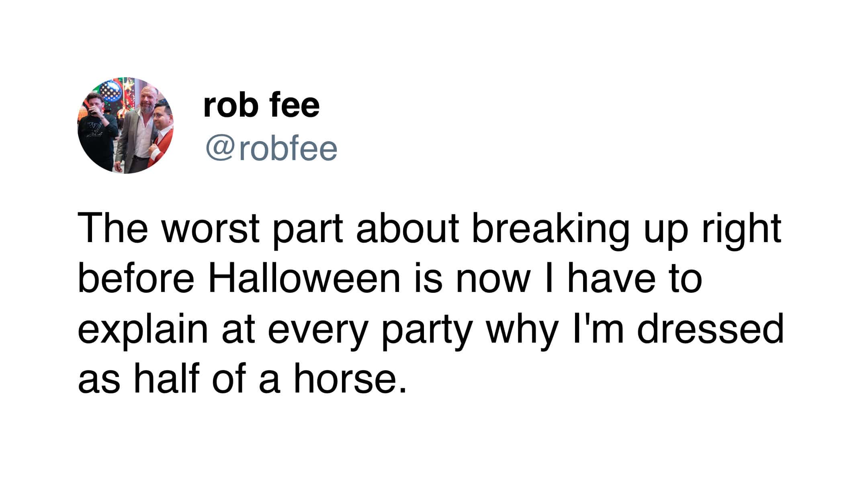Click the word explain in the tweet

143,329
